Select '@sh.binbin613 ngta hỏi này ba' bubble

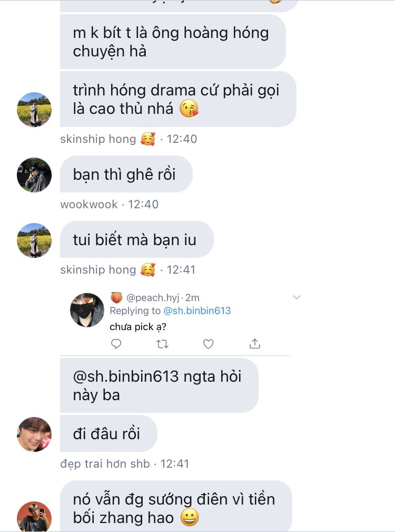tap(159, 386)
